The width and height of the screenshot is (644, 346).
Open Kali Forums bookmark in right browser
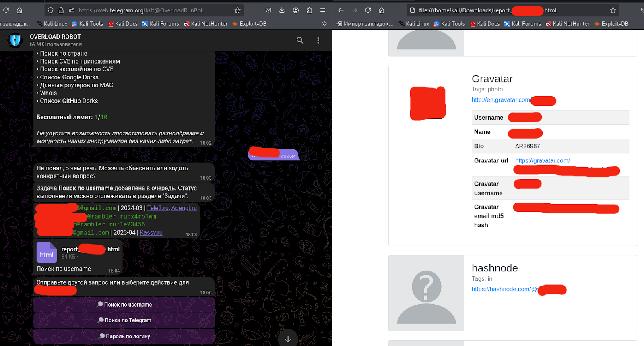coord(522,24)
